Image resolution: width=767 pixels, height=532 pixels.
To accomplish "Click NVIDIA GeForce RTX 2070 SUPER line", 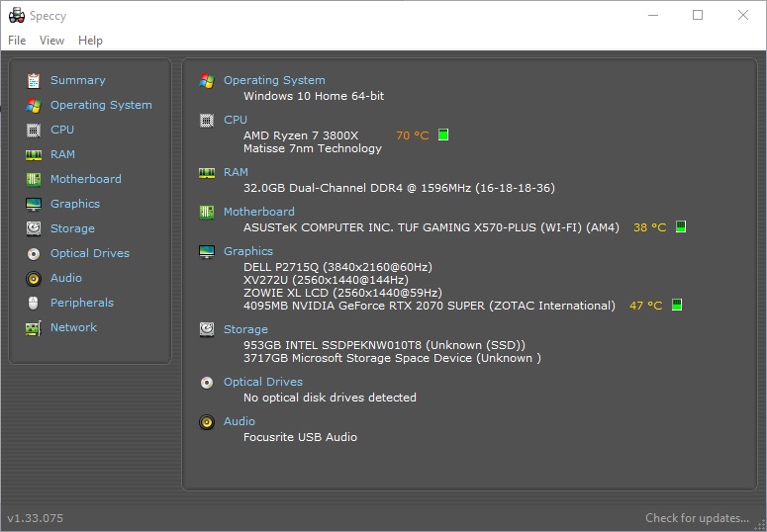I will click(x=430, y=306).
